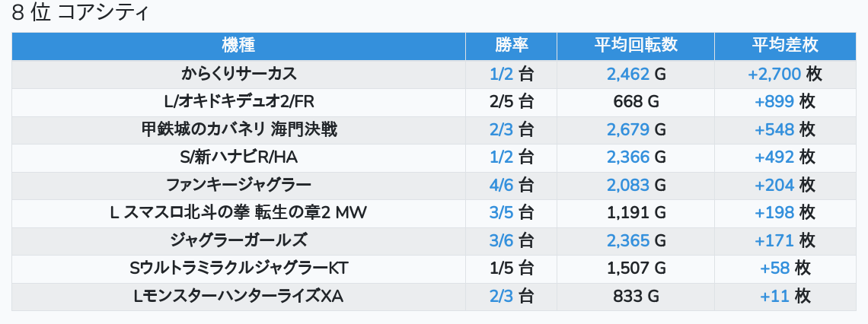Click the 2,462 average spins link
Image resolution: width=868 pixels, height=324 pixels.
click(627, 75)
